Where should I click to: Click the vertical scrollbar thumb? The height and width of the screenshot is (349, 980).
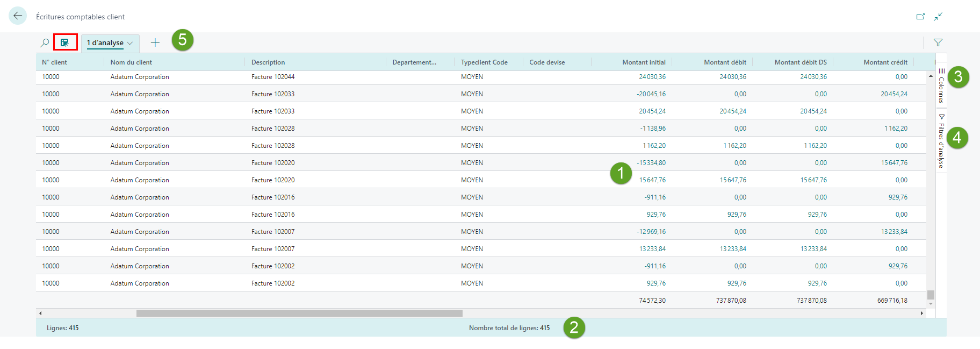[931, 295]
